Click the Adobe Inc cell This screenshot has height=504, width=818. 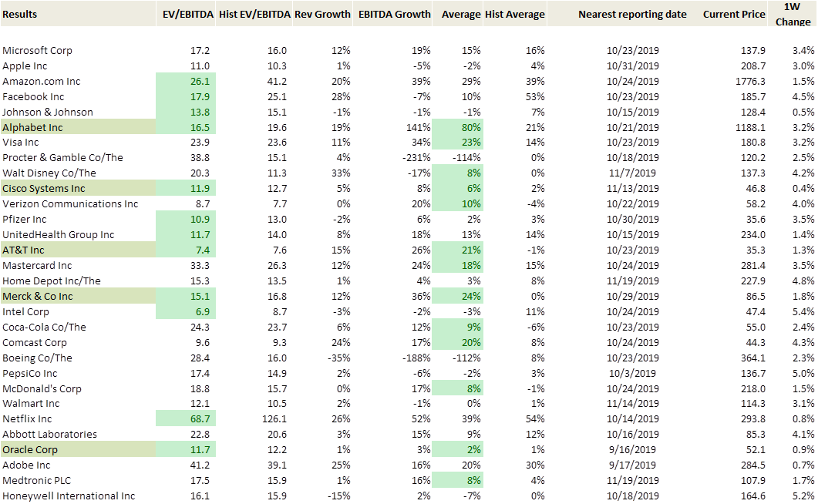26,465
